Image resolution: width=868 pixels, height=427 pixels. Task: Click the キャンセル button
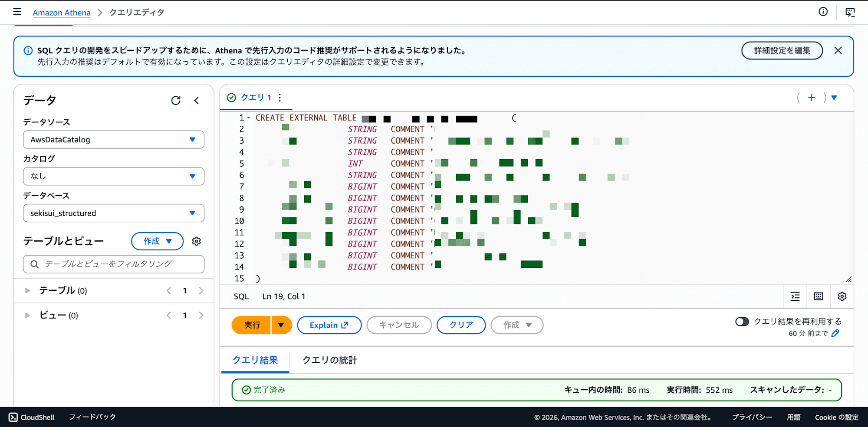[x=399, y=325]
